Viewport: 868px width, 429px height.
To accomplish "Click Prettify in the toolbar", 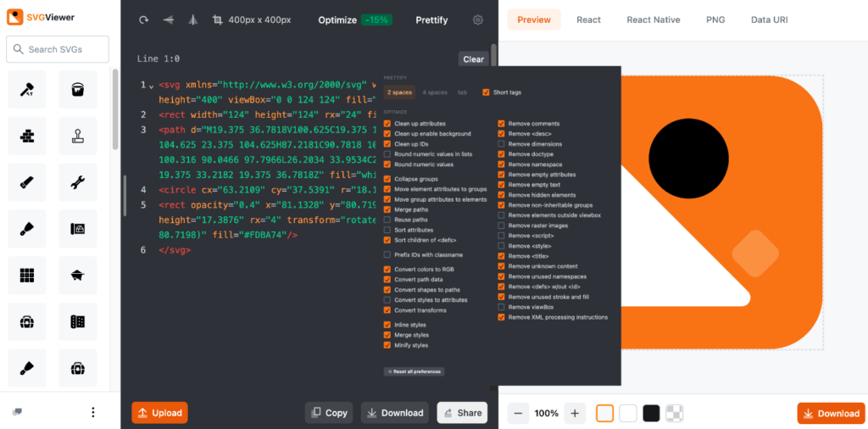I will tap(431, 20).
